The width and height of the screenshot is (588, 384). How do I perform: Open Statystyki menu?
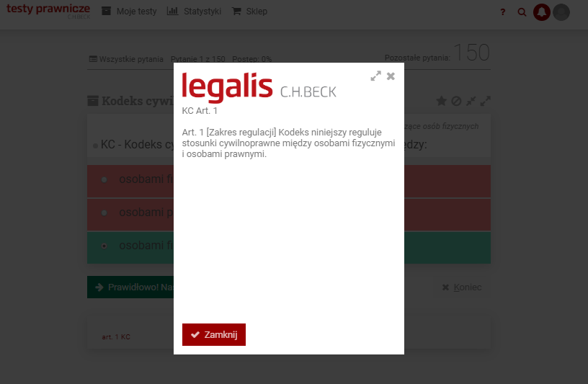tap(194, 12)
